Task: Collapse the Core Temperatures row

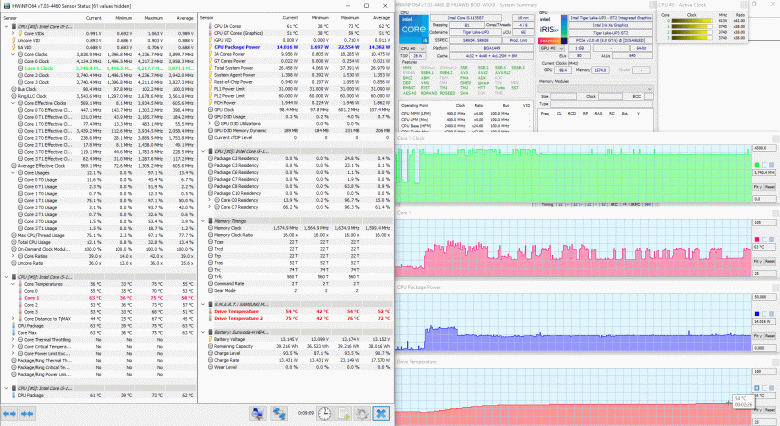Action: pos(13,284)
